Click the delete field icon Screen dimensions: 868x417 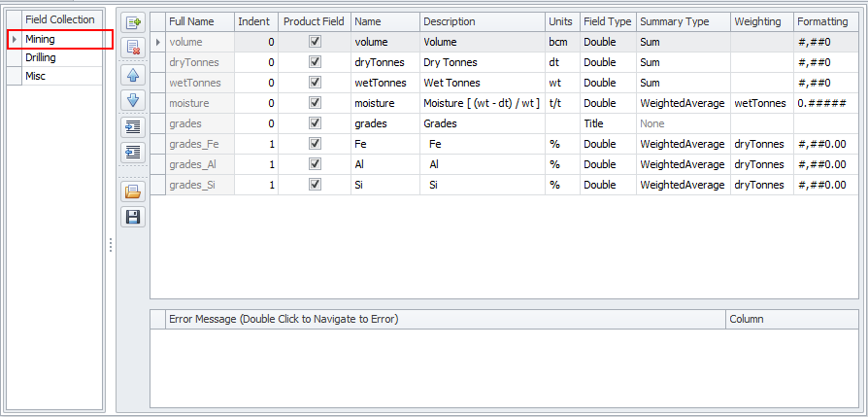pyautogui.click(x=133, y=46)
